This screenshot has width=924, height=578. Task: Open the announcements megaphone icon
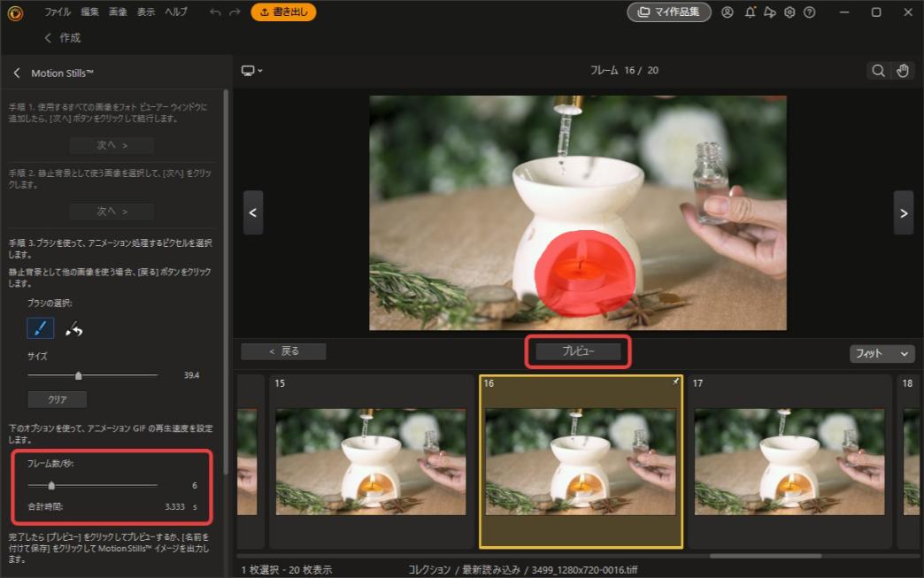[x=769, y=12]
